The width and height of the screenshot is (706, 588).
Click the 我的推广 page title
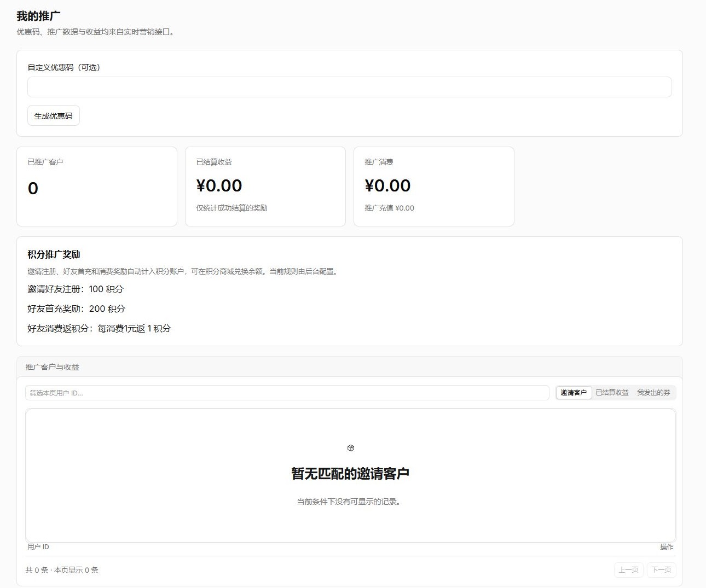point(38,16)
